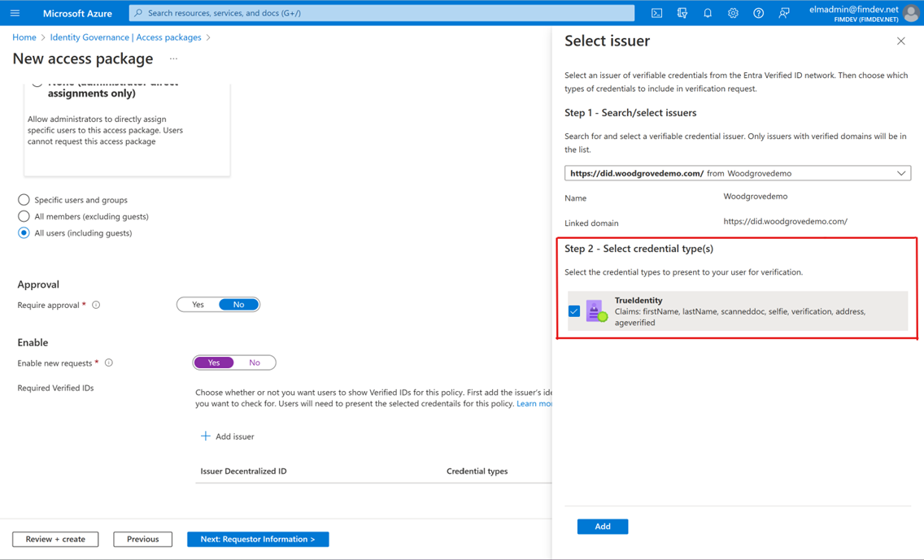Open the Azure portal hamburger menu
The height and width of the screenshot is (560, 924).
coord(14,12)
